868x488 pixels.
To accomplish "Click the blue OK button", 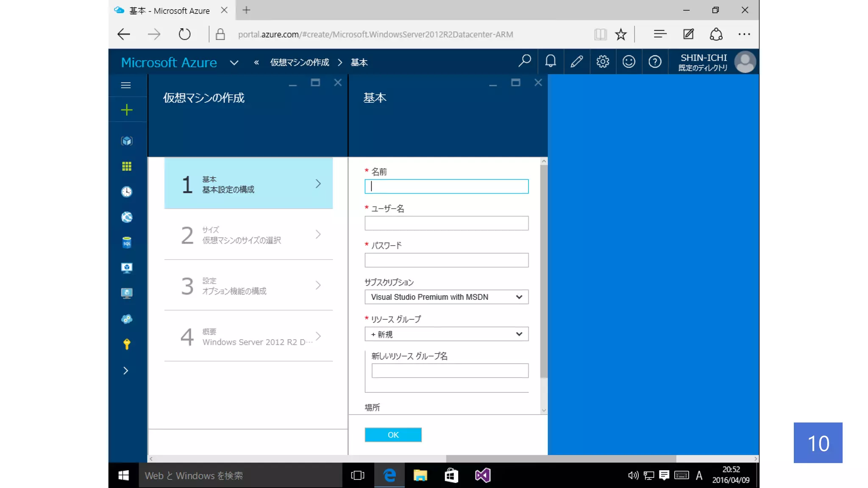I will 393,435.
